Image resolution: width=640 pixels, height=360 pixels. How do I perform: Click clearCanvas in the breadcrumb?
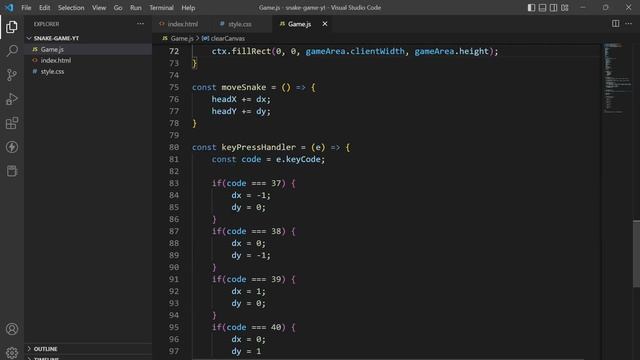228,38
